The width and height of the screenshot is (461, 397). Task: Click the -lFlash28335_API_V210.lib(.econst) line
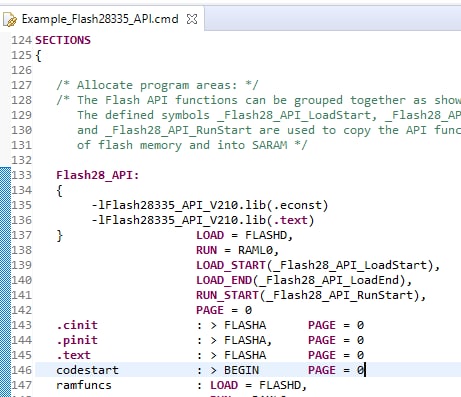tap(210, 205)
